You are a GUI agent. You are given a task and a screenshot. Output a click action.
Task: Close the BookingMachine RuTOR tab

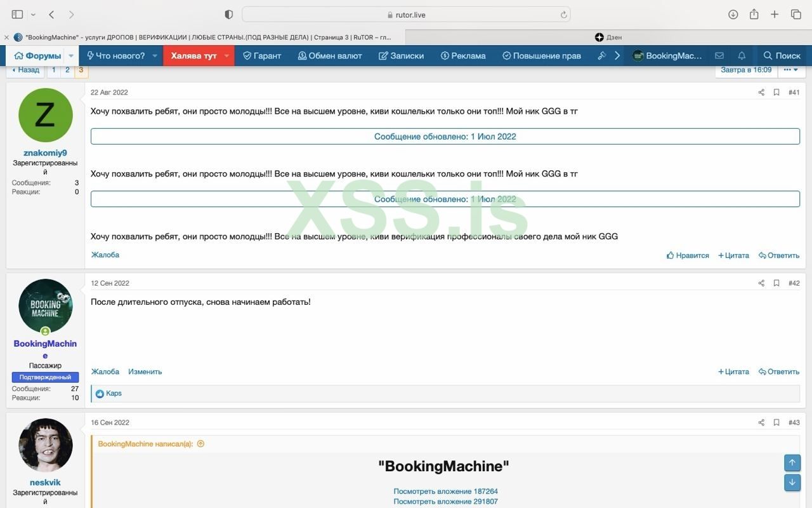tap(6, 37)
